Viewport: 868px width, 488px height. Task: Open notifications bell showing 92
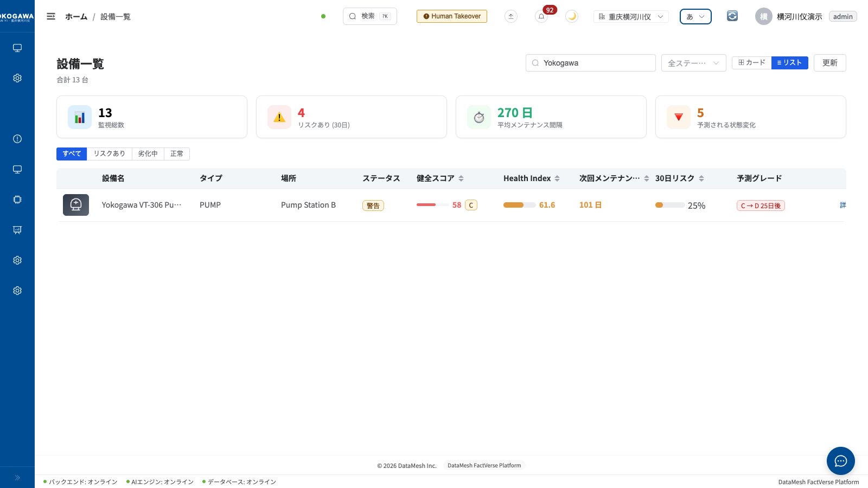[x=541, y=16]
